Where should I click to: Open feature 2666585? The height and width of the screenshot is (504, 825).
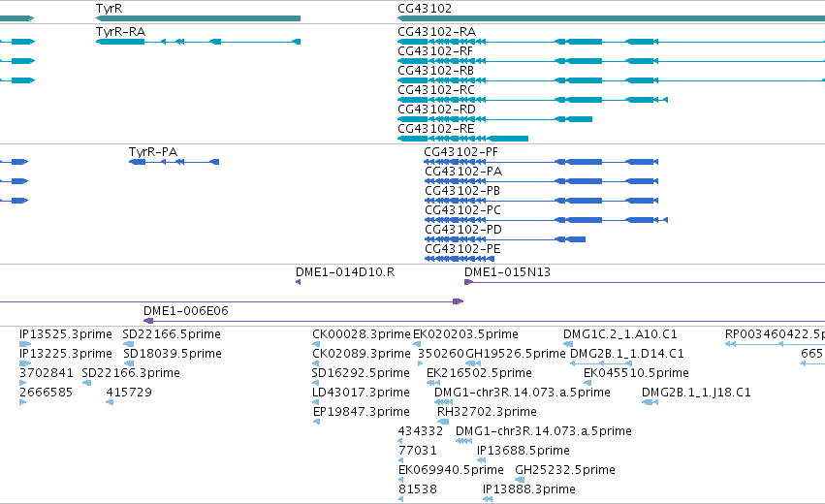tap(46, 393)
